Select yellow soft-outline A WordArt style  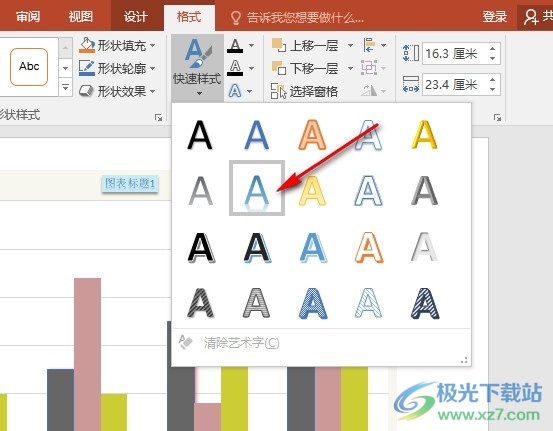312,191
